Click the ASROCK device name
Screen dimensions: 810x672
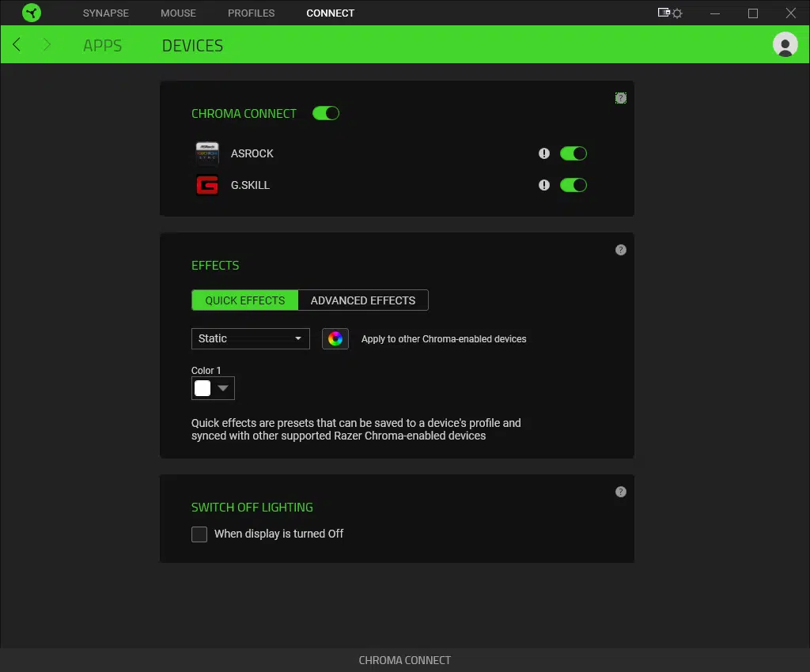[252, 153]
